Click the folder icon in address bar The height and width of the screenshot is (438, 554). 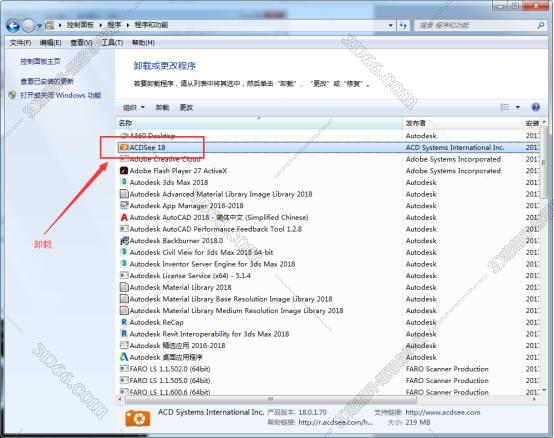click(49, 25)
